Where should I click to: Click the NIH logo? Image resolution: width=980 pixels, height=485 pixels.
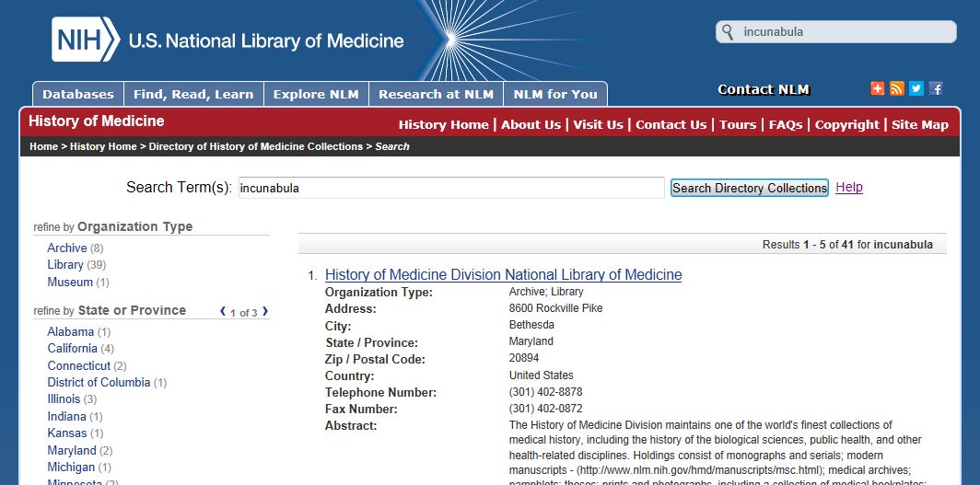coord(85,40)
